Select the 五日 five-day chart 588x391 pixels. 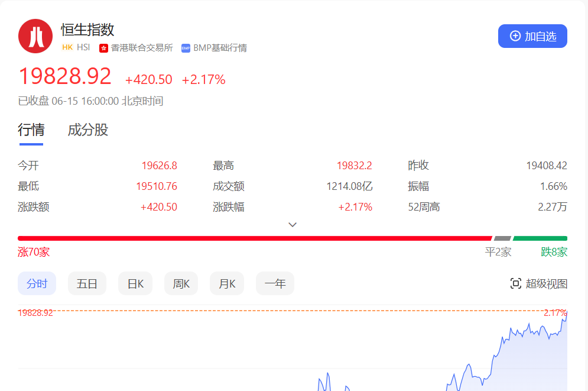coord(87,284)
